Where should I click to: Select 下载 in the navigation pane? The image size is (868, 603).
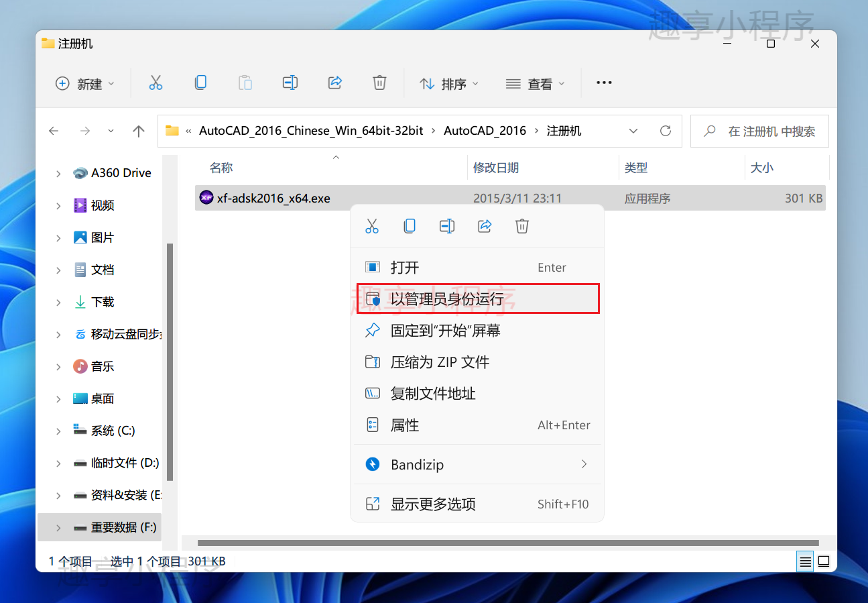103,302
